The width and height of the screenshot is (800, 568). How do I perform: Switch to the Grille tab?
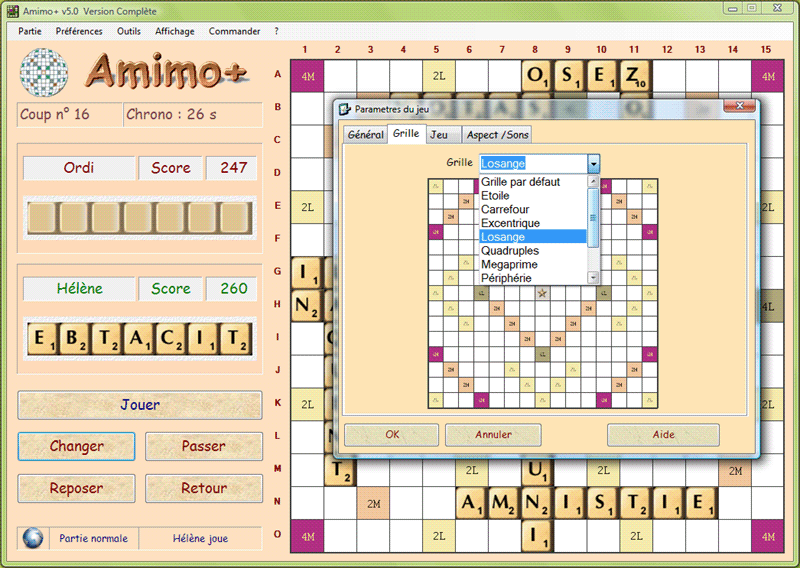(406, 133)
